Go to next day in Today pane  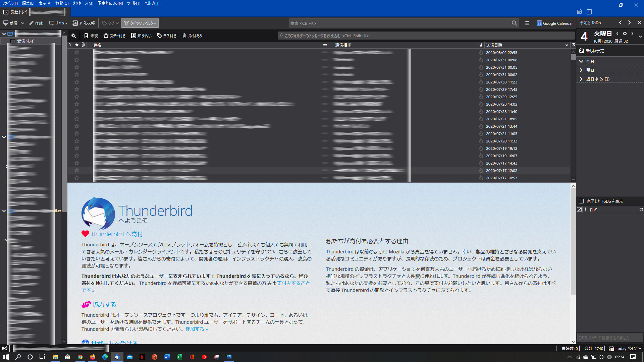(632, 34)
